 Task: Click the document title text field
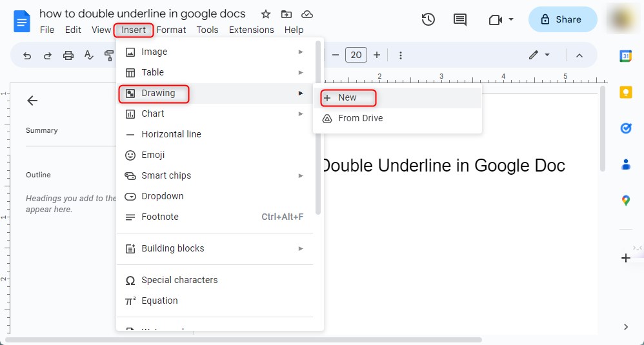(x=142, y=14)
